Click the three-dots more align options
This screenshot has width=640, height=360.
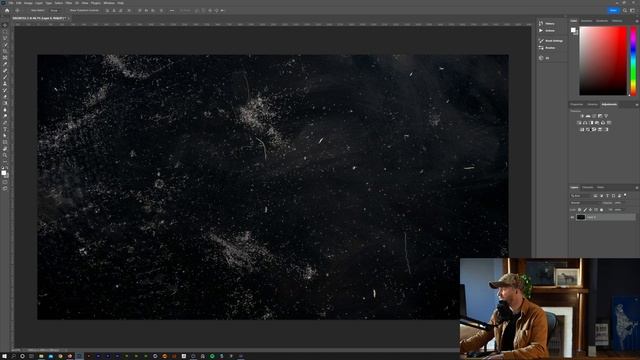coord(172,10)
